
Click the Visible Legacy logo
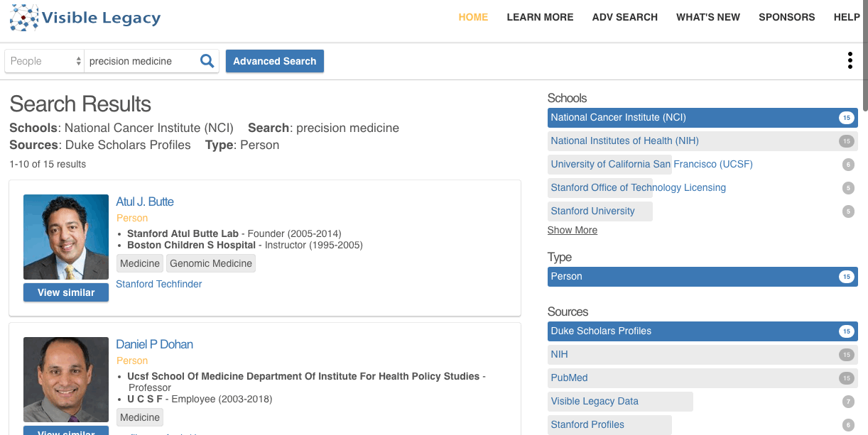coord(85,18)
